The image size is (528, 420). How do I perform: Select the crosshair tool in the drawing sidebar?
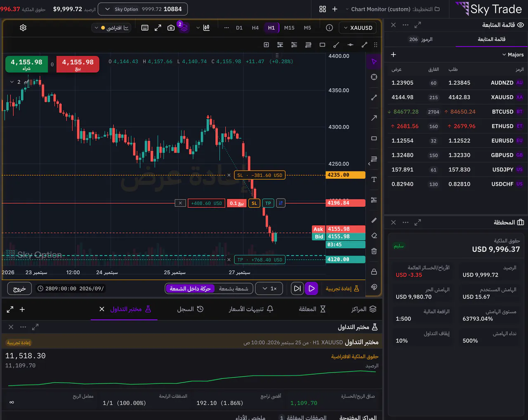(x=374, y=77)
